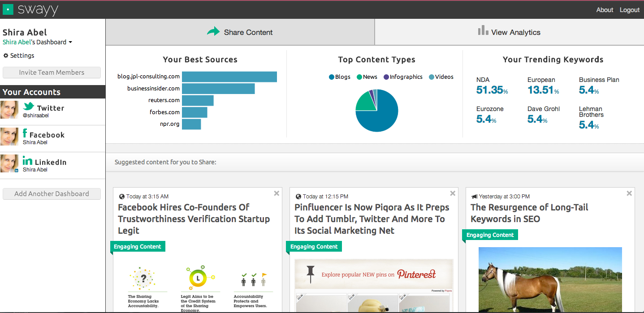Image resolution: width=644 pixels, height=313 pixels.
Task: Click the View Analytics chart icon
Action: (x=483, y=31)
